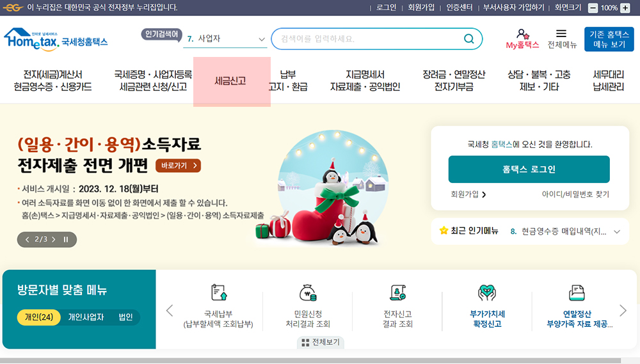Click the search magnifier icon
Image resolution: width=640 pixels, height=364 pixels.
point(469,39)
